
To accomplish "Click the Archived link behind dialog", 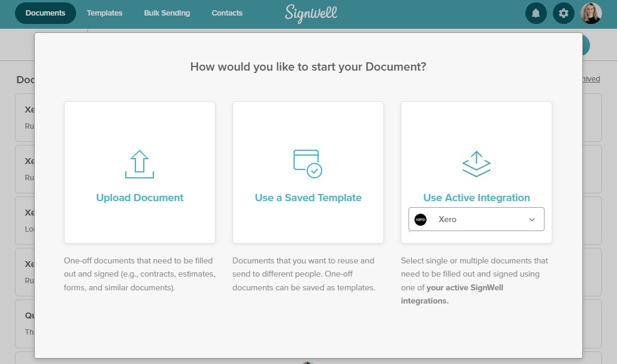I will click(591, 78).
